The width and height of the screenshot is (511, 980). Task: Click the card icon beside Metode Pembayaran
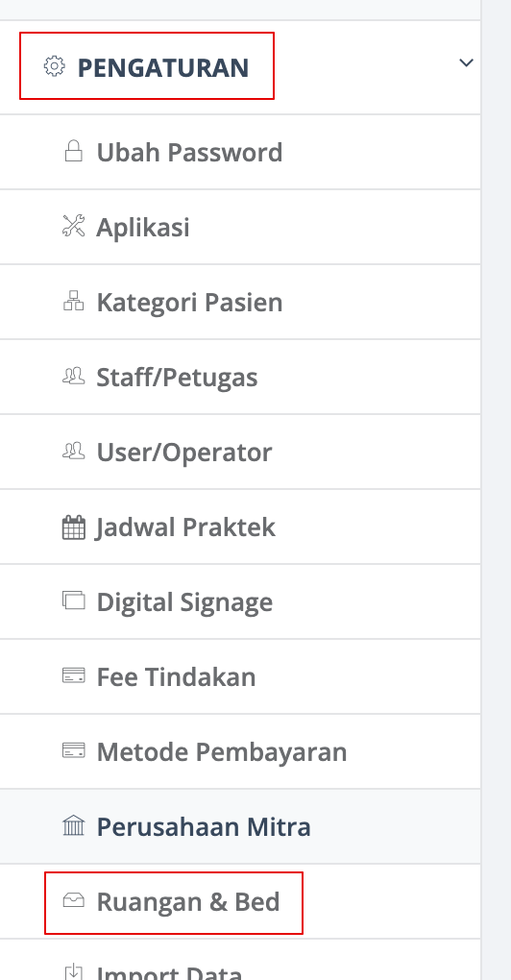tap(74, 751)
